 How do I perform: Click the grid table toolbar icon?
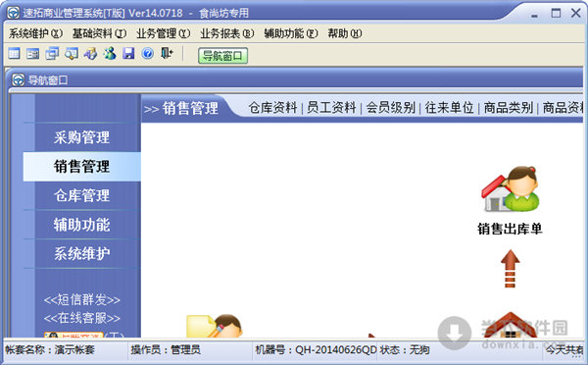(14, 54)
